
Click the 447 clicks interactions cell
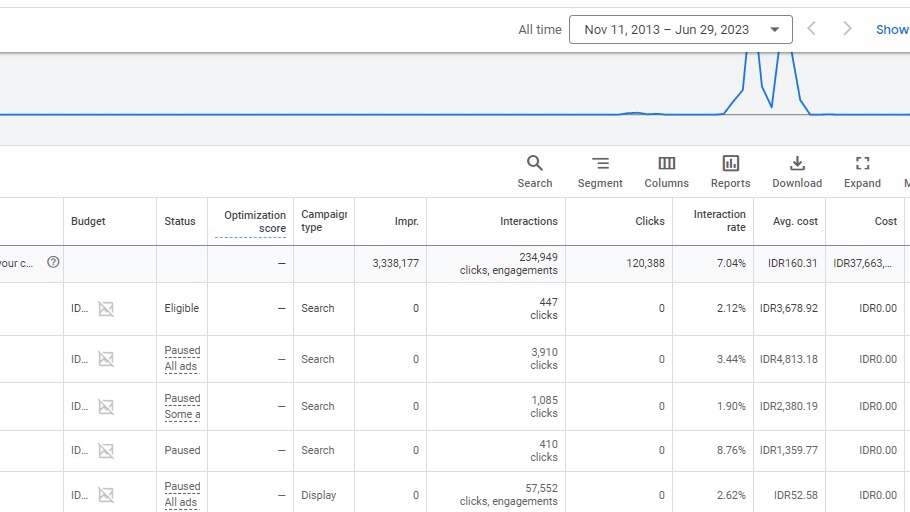pos(543,308)
